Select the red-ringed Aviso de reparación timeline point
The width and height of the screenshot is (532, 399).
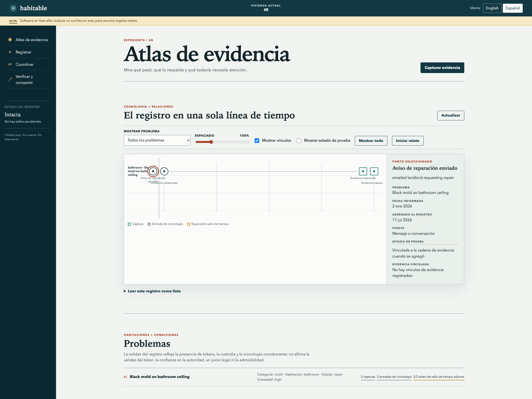coord(153,171)
